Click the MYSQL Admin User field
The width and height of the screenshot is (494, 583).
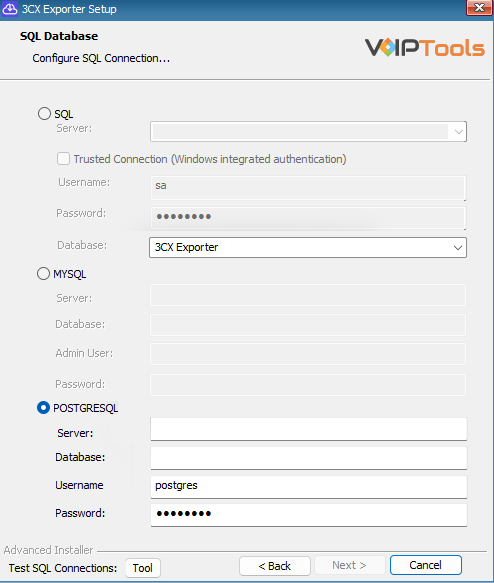coord(308,354)
